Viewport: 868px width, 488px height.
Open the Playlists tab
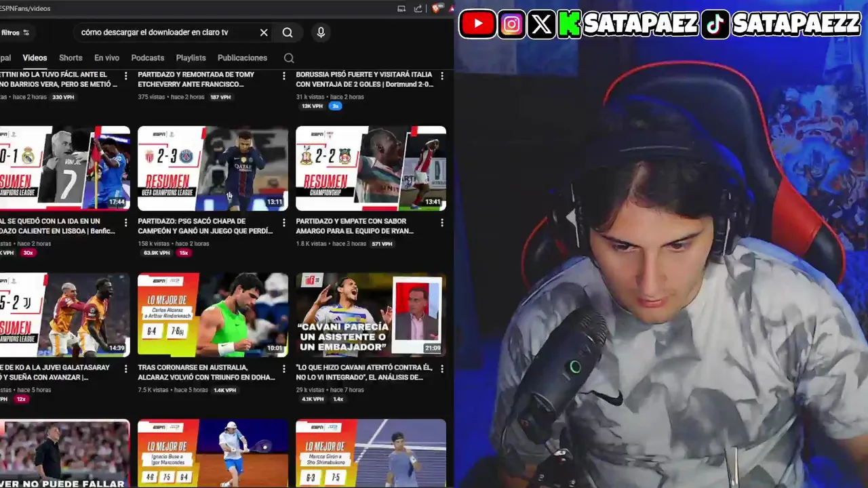point(191,58)
